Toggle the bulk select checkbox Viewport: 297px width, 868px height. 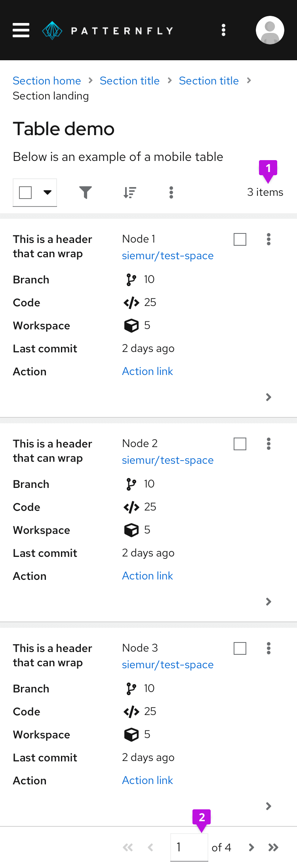pos(25,193)
